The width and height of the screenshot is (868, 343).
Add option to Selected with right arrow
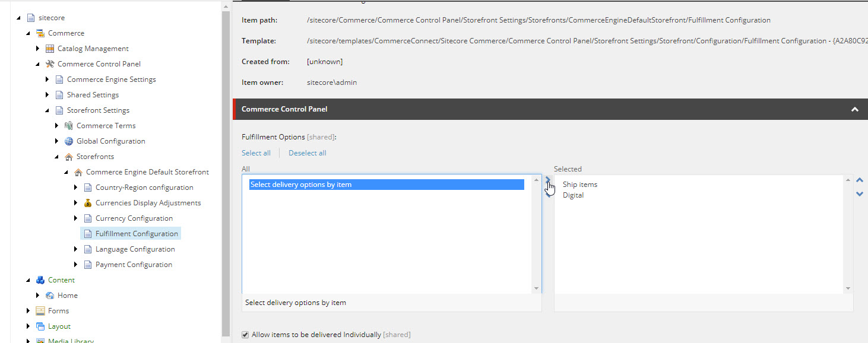tap(548, 179)
